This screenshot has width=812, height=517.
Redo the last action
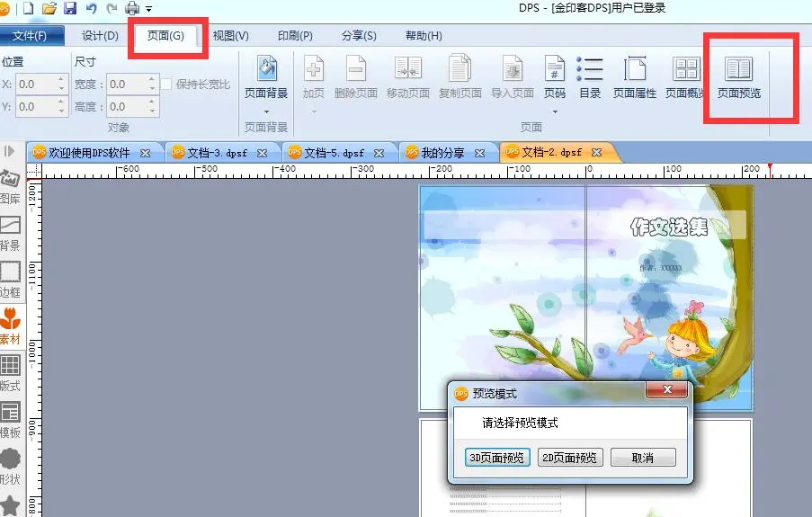tap(112, 8)
